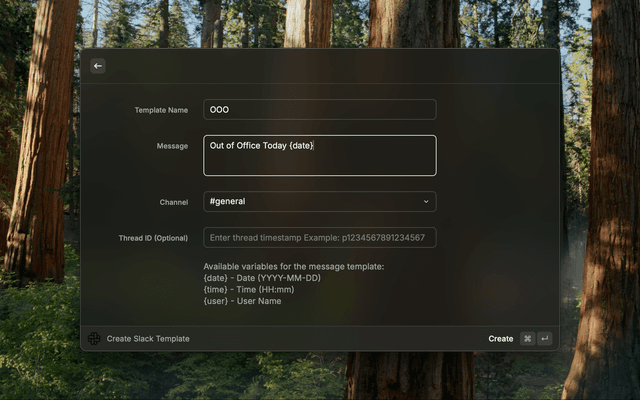Expand the Channel dropdown chevron
Image resolution: width=640 pixels, height=400 pixels.
(x=426, y=202)
